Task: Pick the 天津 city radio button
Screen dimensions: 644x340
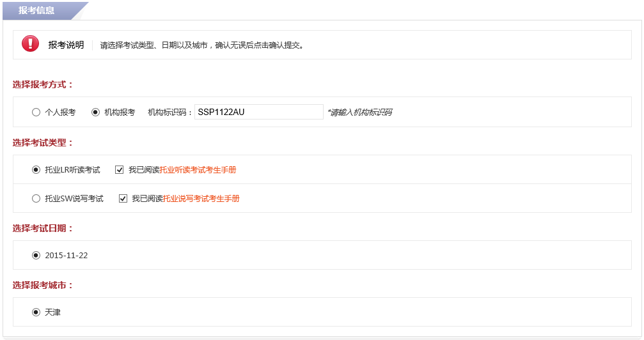Action: (x=36, y=313)
